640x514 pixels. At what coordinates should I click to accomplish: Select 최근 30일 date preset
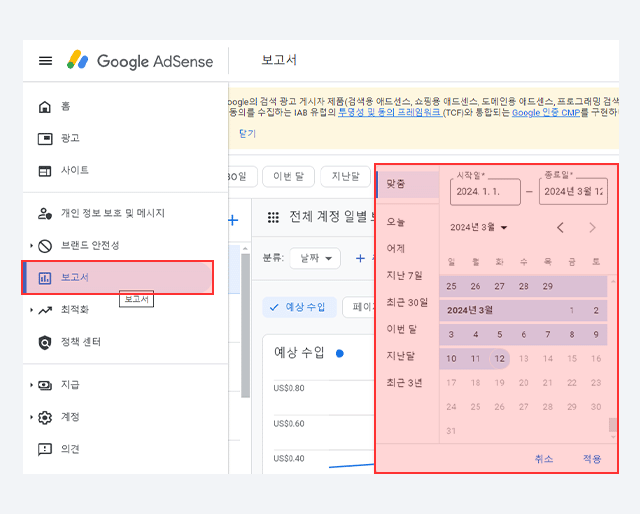[x=407, y=303]
